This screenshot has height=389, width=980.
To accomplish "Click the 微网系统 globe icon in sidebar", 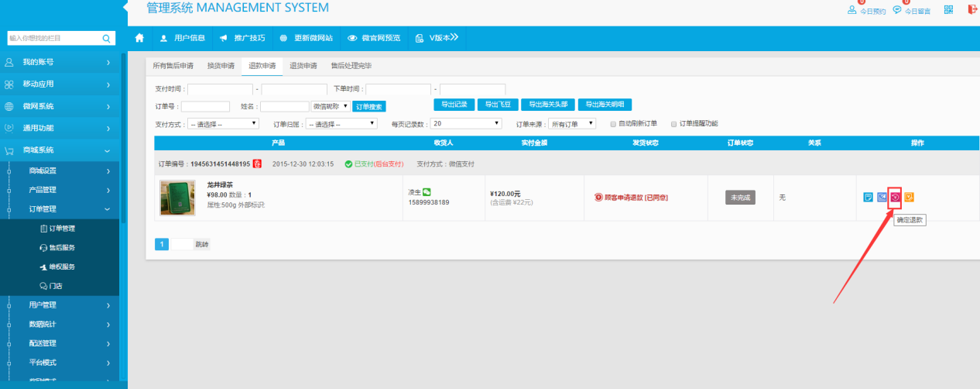I will tap(9, 106).
